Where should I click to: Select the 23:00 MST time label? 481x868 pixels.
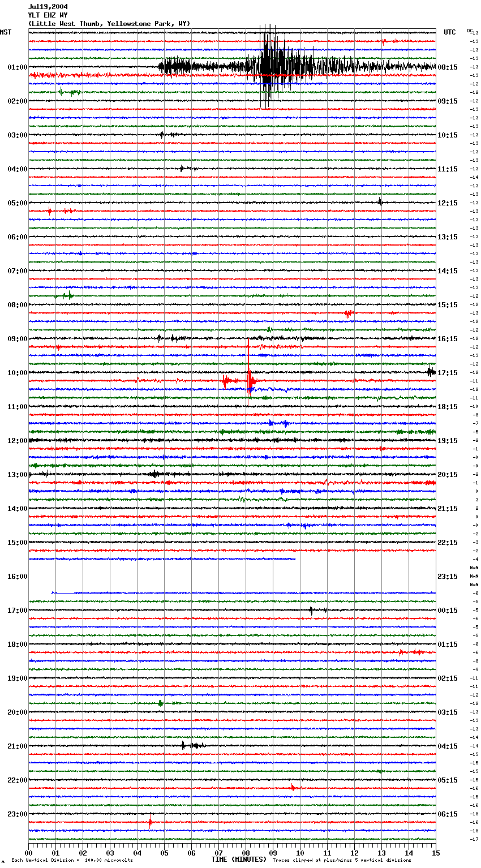(x=18, y=814)
